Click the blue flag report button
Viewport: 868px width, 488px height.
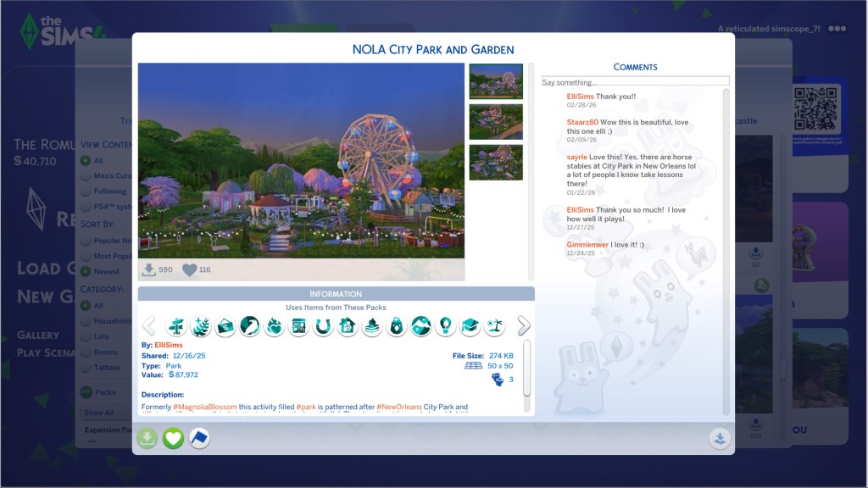coord(199,438)
